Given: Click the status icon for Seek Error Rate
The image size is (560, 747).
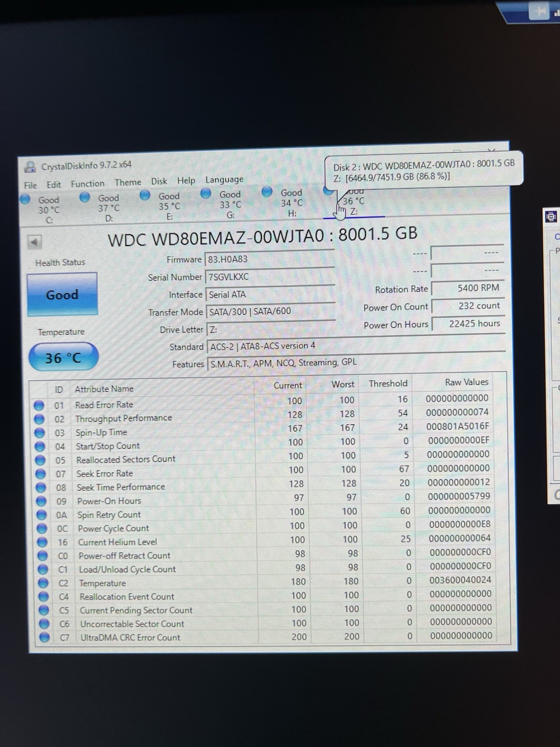Looking at the screenshot, I should click(x=41, y=474).
